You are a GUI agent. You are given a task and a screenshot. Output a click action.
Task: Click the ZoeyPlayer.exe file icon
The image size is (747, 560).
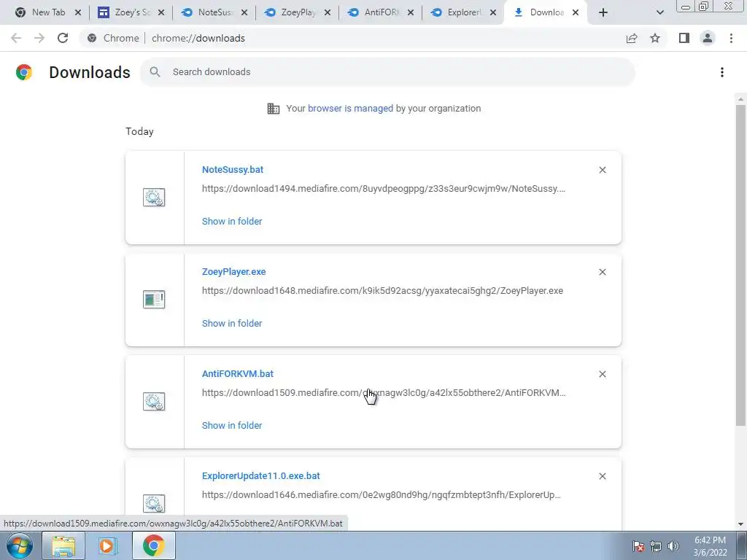point(154,300)
